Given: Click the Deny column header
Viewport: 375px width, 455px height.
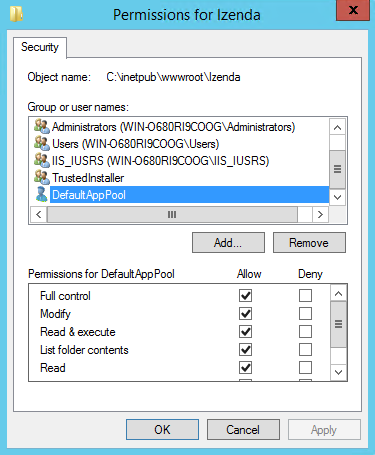Looking at the screenshot, I should pyautogui.click(x=310, y=274).
